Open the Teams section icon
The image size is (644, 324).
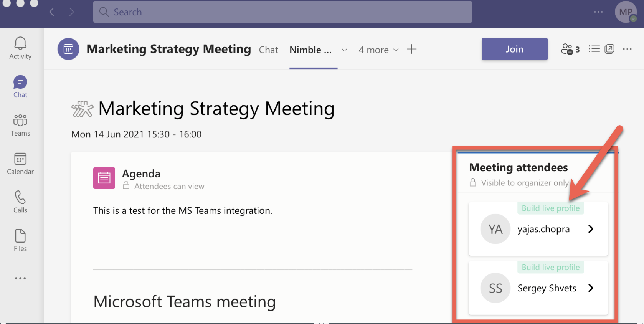pos(20,121)
